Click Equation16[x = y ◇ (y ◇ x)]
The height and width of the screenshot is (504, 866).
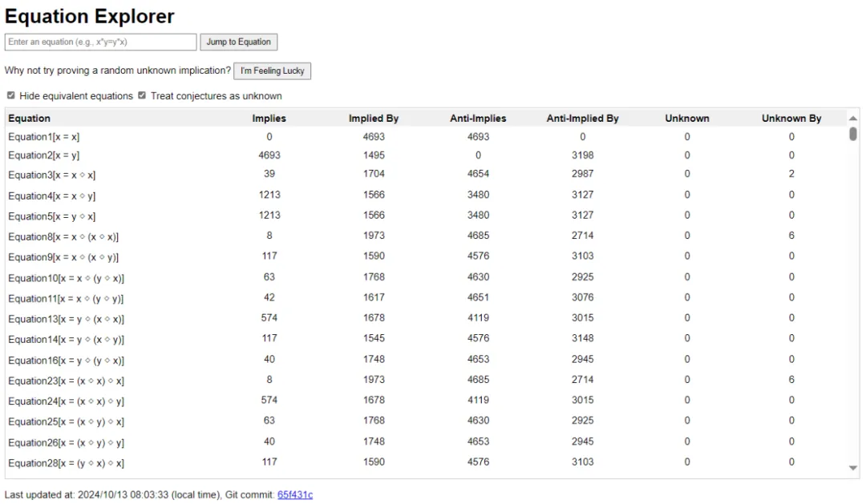[x=66, y=361]
